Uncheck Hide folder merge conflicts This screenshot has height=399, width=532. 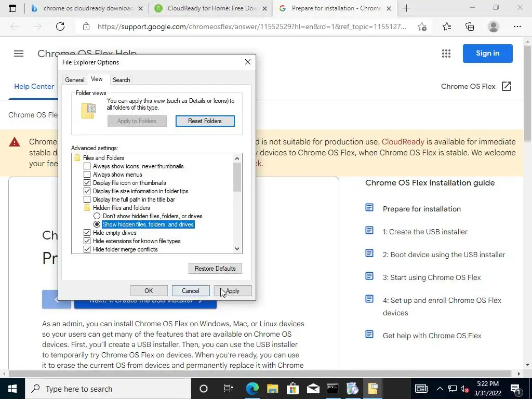click(x=87, y=249)
